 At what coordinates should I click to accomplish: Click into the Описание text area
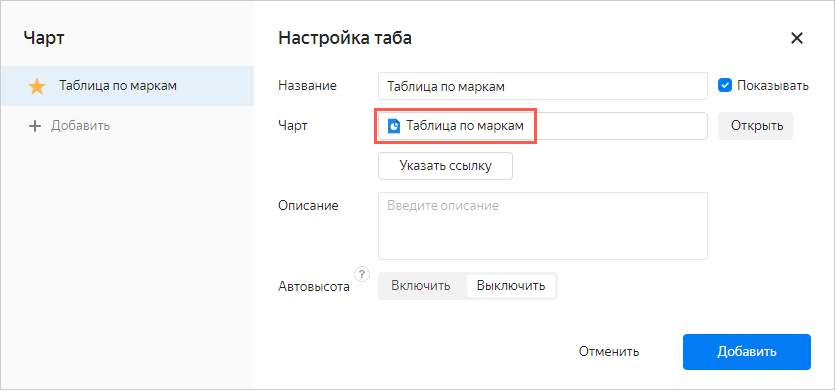[x=543, y=226]
